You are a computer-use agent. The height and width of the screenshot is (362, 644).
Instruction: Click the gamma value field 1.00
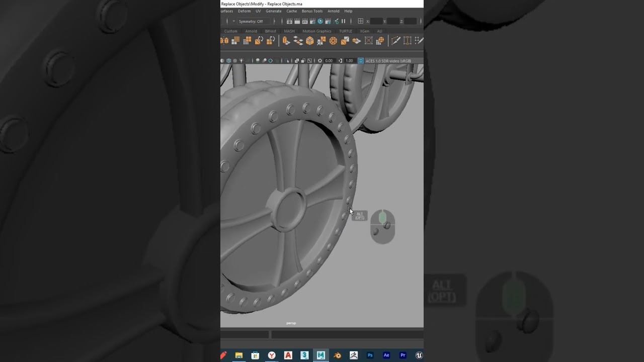pyautogui.click(x=350, y=61)
